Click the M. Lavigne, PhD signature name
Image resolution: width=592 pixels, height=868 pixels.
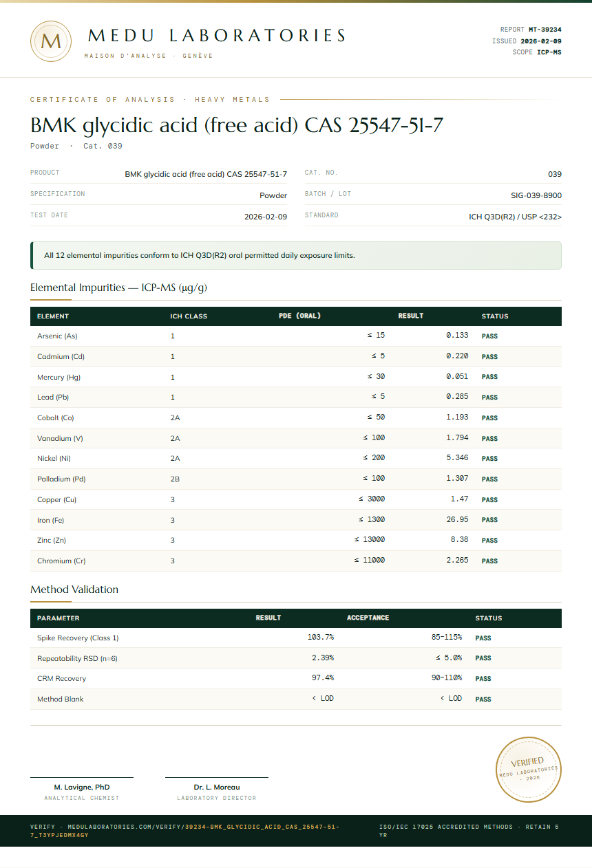[x=82, y=787]
